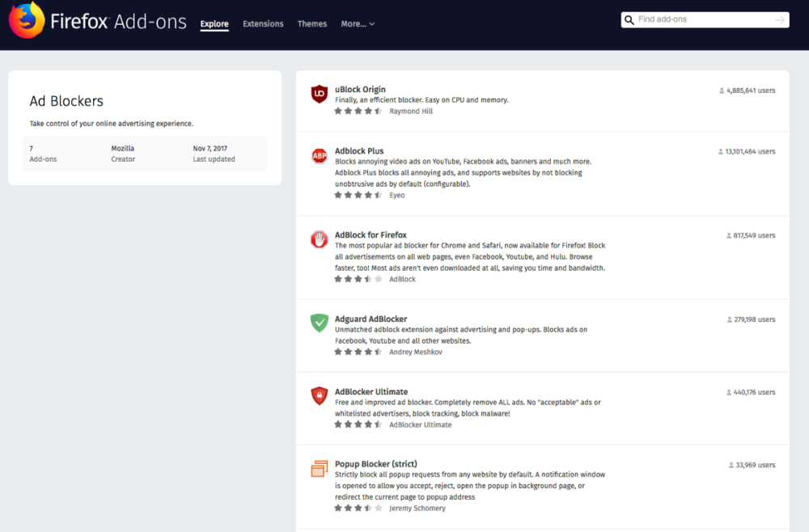This screenshot has width=809, height=532.
Task: Switch to the Extensions tab
Action: tap(263, 23)
